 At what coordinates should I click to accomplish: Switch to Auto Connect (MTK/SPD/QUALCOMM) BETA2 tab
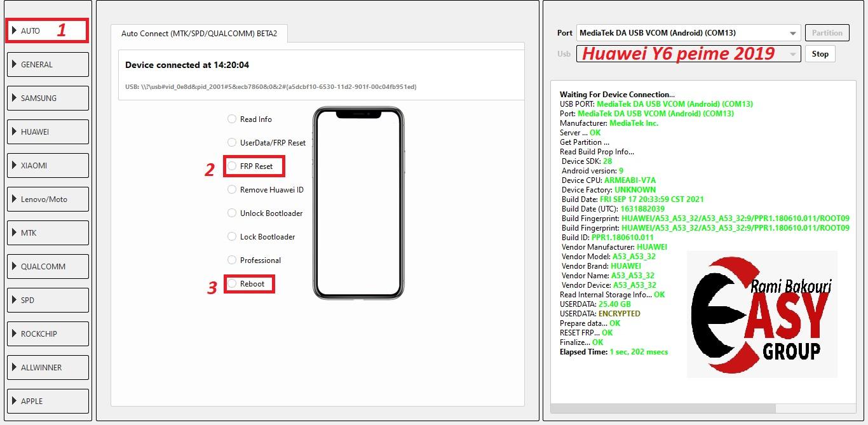[199, 34]
